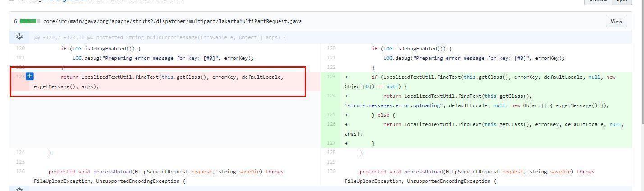644x191 pixels.
Task: Select removed line number 123 on left
Action: 20,77
